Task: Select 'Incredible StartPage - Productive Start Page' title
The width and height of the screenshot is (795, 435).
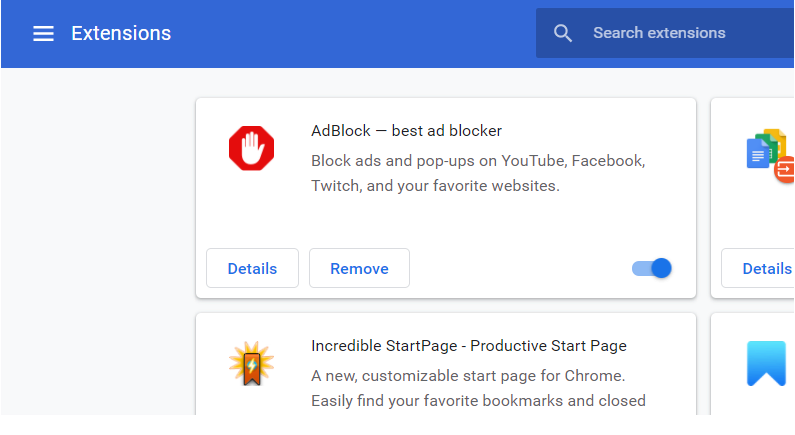Action: click(469, 346)
